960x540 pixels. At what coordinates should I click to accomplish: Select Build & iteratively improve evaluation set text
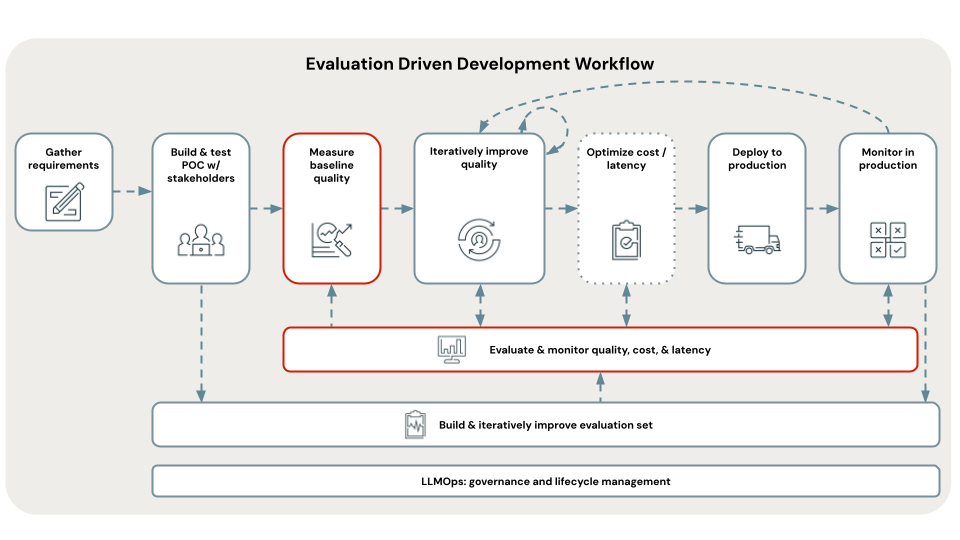coord(545,425)
